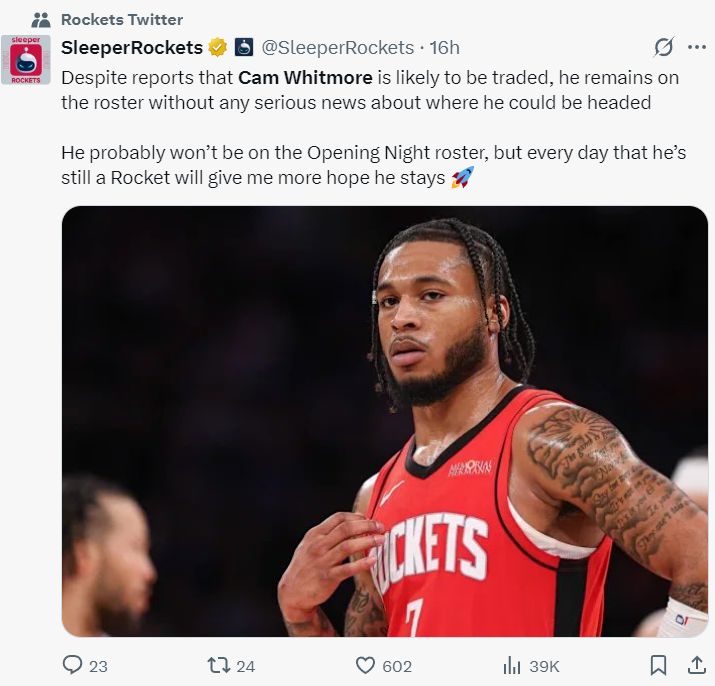Open the @SleeperRockets handle link

(x=337, y=48)
